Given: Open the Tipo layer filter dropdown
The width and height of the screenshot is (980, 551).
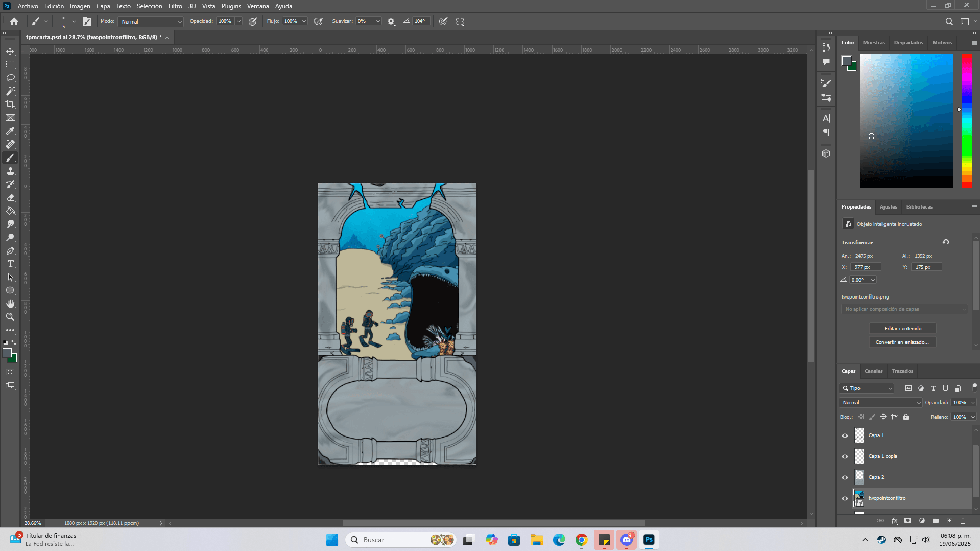Looking at the screenshot, I should pyautogui.click(x=867, y=388).
